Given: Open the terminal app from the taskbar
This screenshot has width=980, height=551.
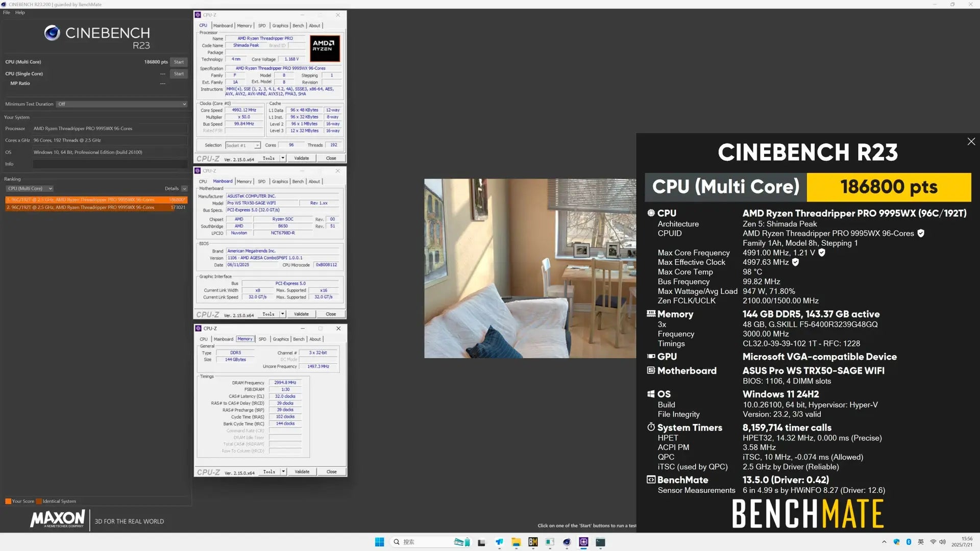Looking at the screenshot, I should click(600, 542).
